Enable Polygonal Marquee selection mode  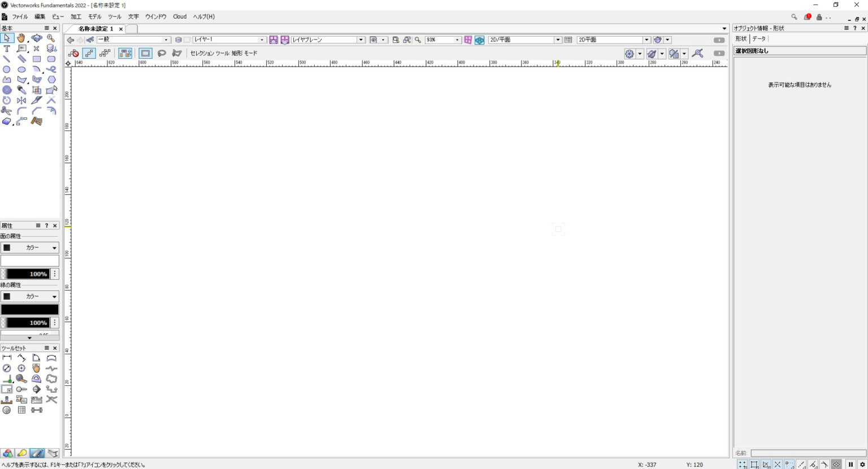177,53
